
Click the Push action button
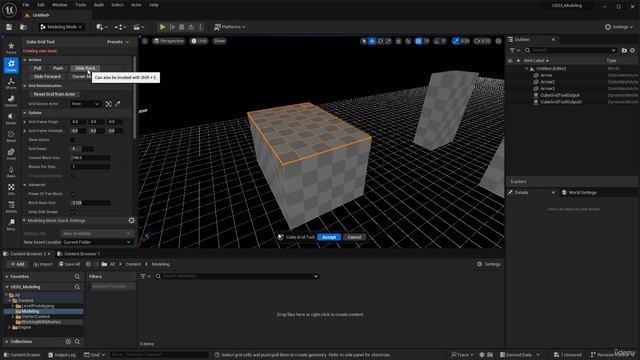click(58, 68)
